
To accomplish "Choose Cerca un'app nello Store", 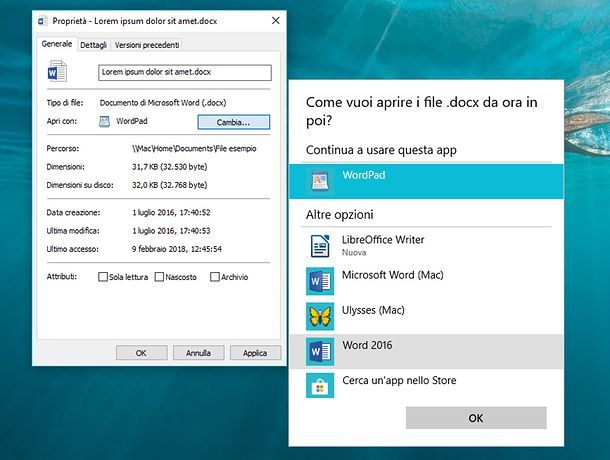I will coord(426,386).
